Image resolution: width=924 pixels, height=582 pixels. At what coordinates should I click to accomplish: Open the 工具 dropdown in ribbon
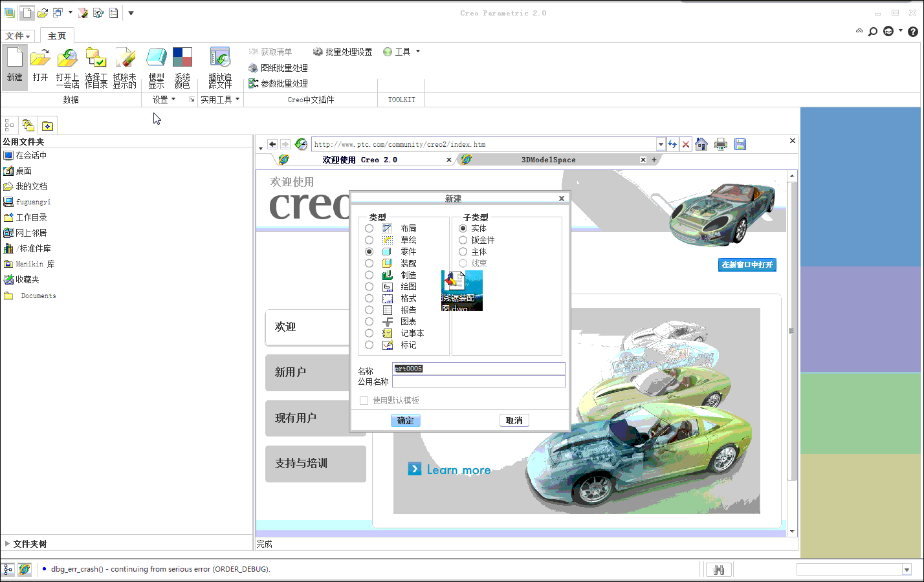(402, 52)
